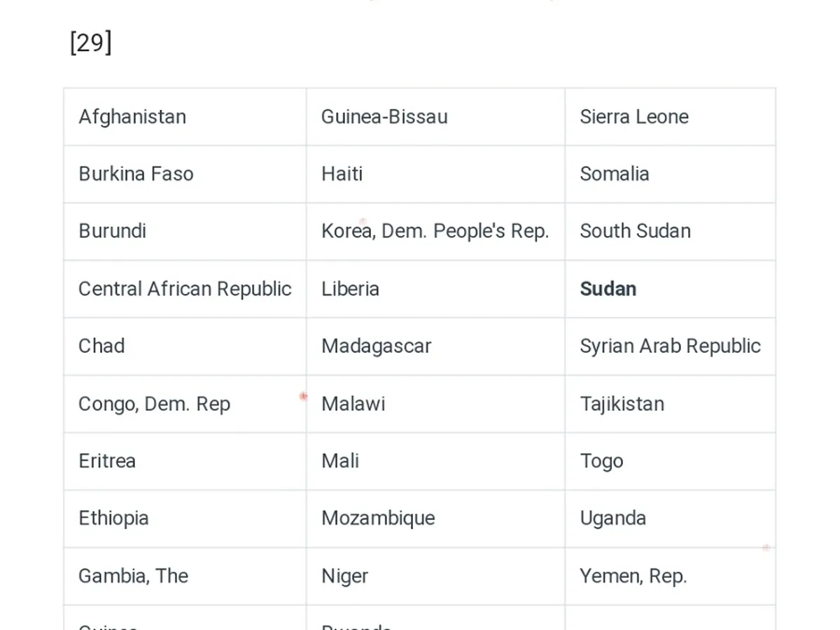The width and height of the screenshot is (840, 630).
Task: Click the South Sudan entry
Action: click(x=635, y=232)
